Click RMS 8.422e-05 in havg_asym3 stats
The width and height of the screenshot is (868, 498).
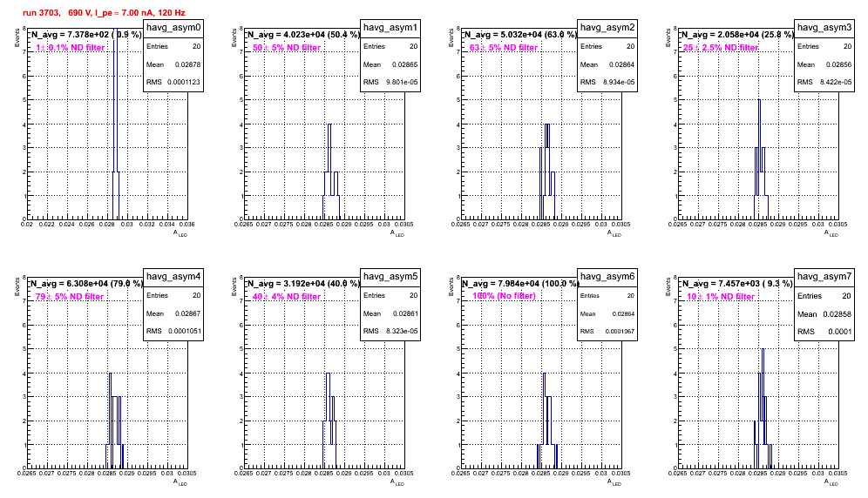(824, 82)
